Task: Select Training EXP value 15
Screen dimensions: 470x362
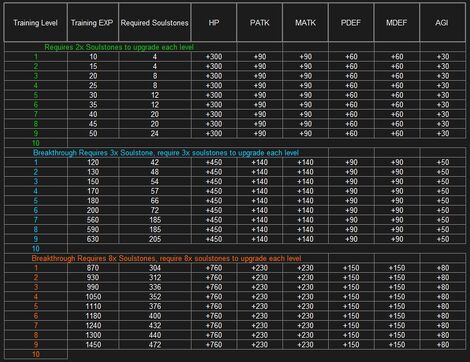Action: tap(93, 66)
